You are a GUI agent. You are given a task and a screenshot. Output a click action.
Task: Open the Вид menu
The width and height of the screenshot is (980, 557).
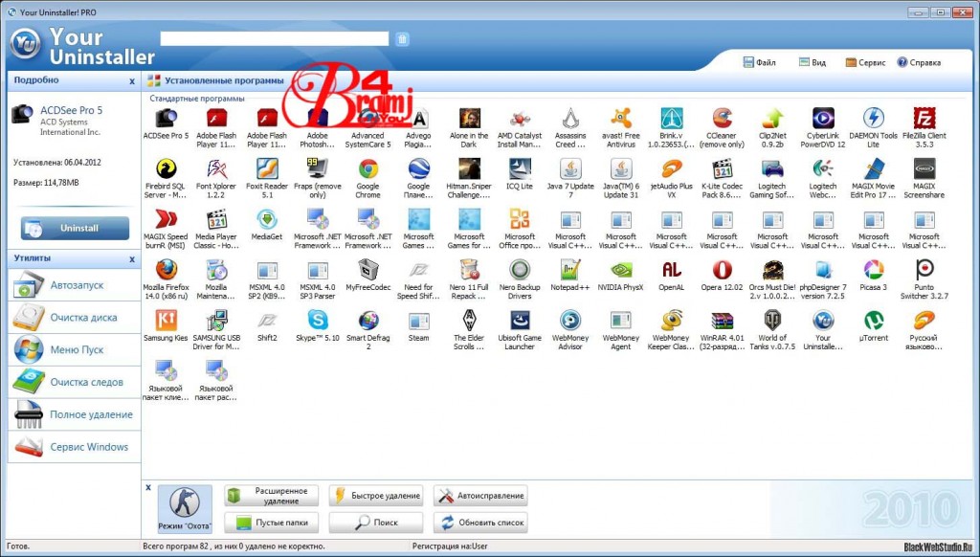[813, 62]
